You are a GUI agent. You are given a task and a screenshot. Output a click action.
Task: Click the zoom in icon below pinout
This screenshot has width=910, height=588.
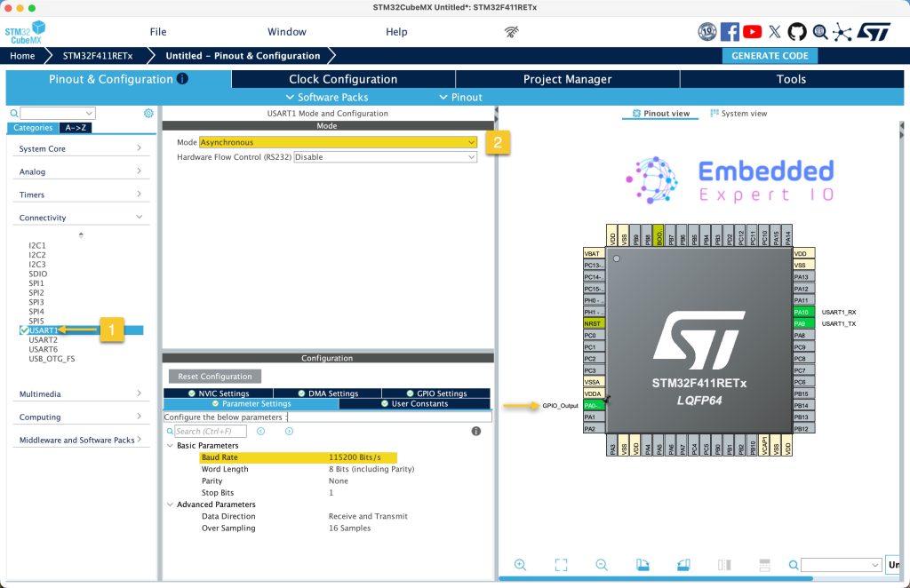(x=520, y=565)
